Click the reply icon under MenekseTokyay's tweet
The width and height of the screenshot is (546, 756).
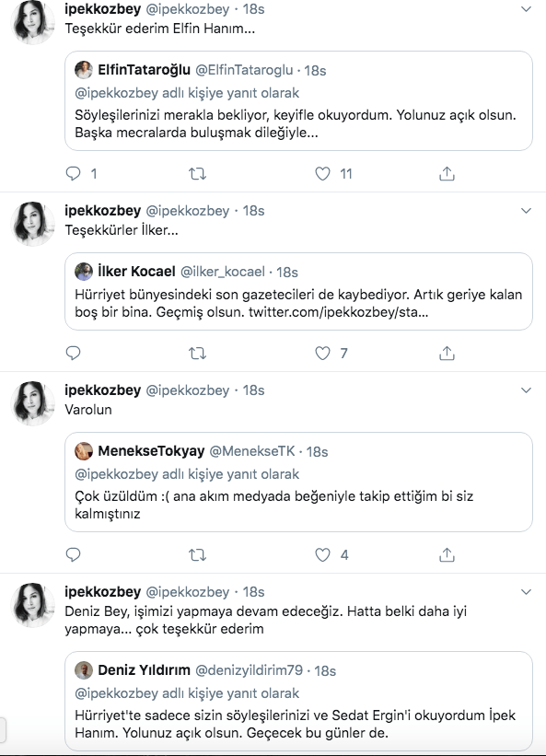click(74, 553)
